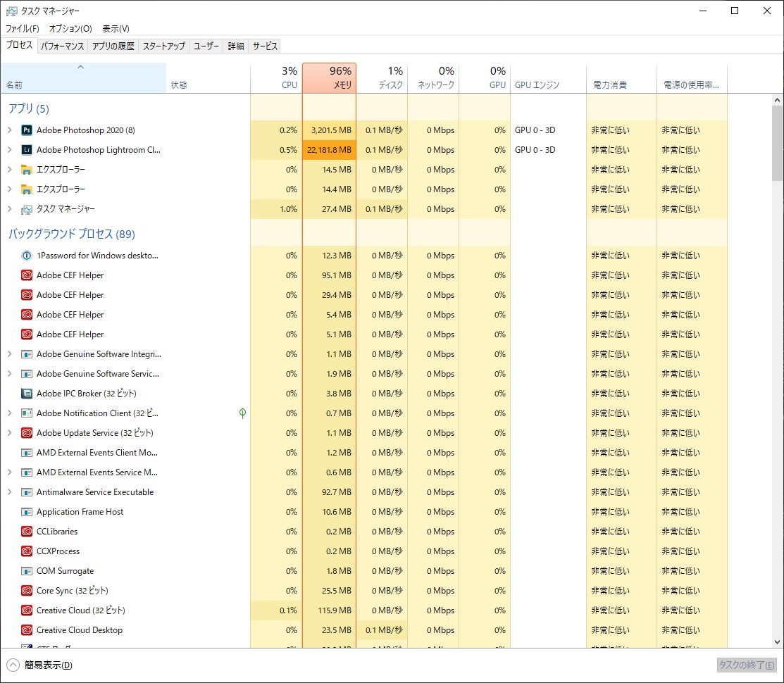784x683 pixels.
Task: Switch to the パフォーマンス tab
Action: (62, 46)
